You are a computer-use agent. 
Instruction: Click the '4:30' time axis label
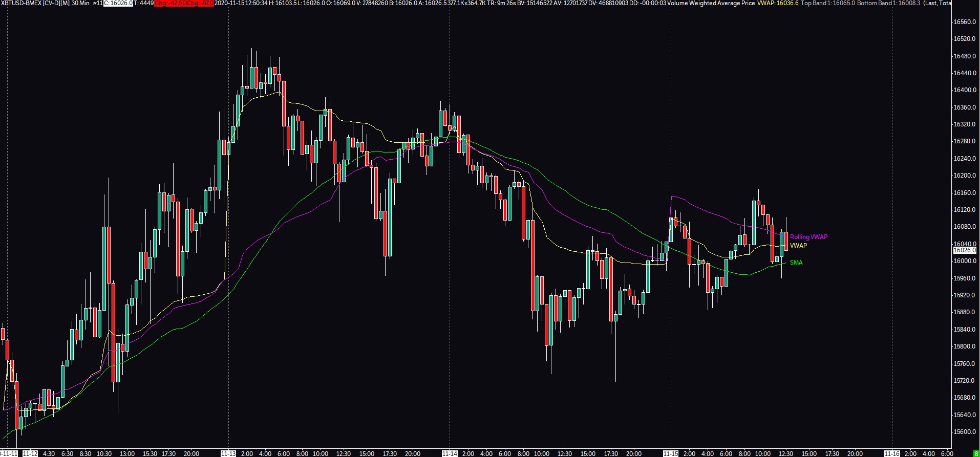[49, 453]
